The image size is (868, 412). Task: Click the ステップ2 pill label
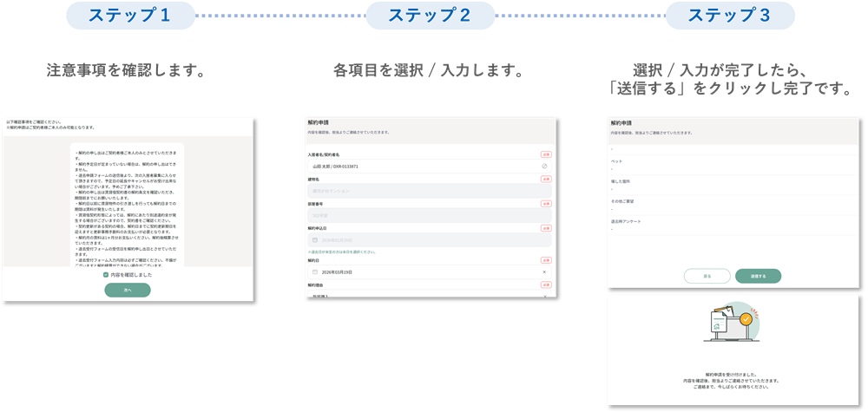pyautogui.click(x=431, y=16)
